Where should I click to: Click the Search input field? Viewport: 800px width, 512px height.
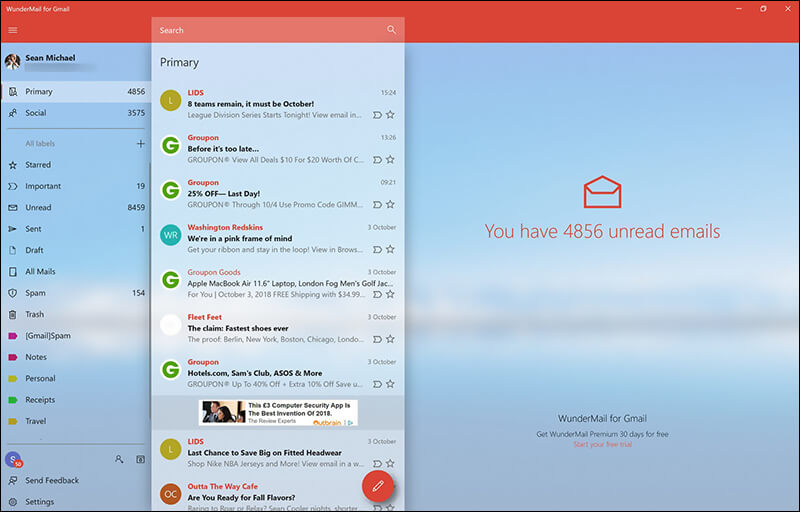(x=278, y=30)
